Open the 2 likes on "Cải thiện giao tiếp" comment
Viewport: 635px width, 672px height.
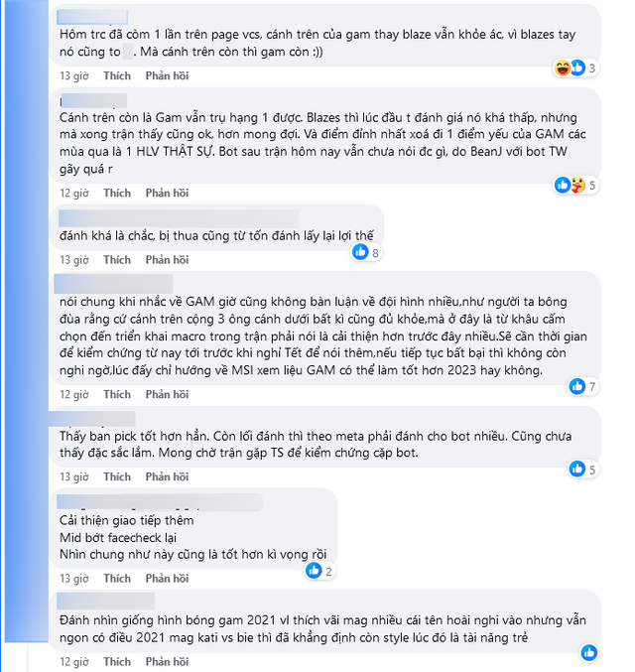coord(320,570)
